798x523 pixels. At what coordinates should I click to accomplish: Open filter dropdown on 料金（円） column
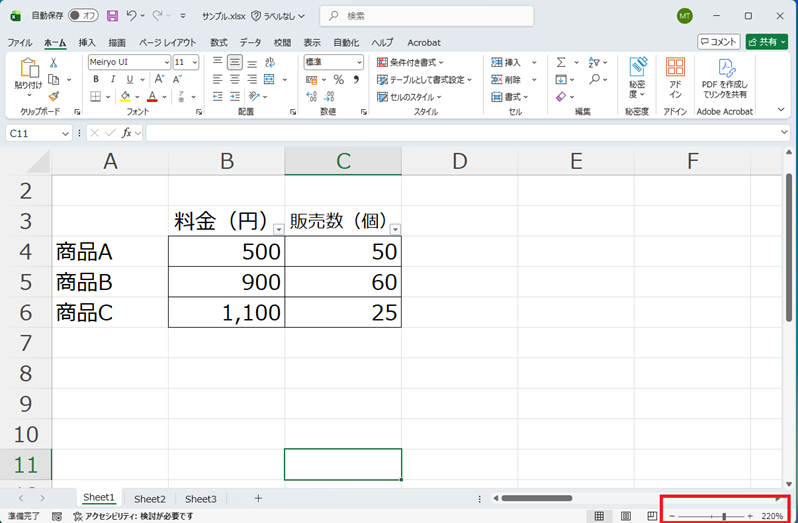click(x=278, y=229)
